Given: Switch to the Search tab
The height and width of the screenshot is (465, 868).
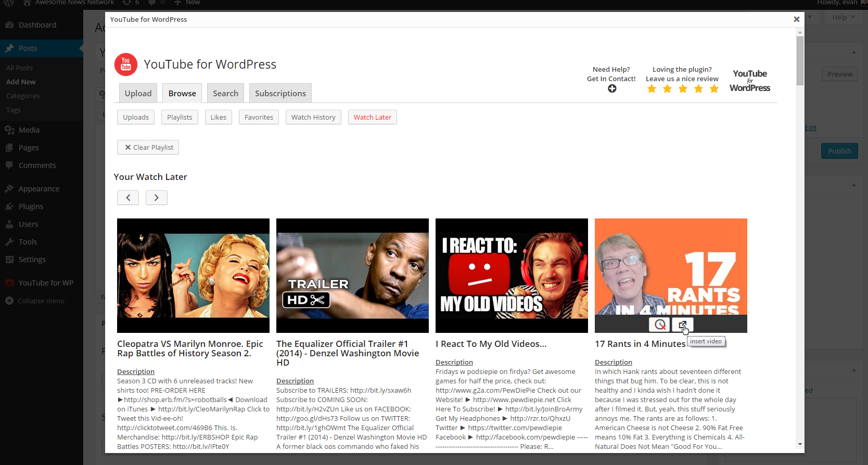Looking at the screenshot, I should [225, 93].
